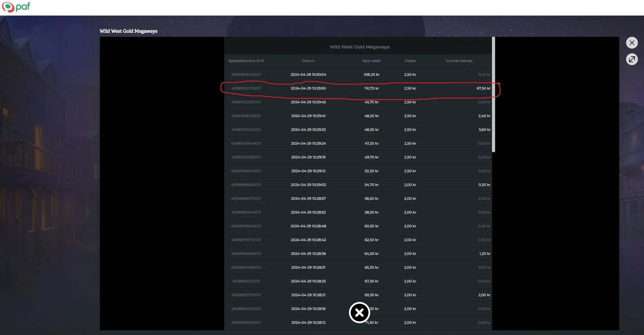Click the 54,70 kr balance value
644x335 pixels.
[x=371, y=185]
